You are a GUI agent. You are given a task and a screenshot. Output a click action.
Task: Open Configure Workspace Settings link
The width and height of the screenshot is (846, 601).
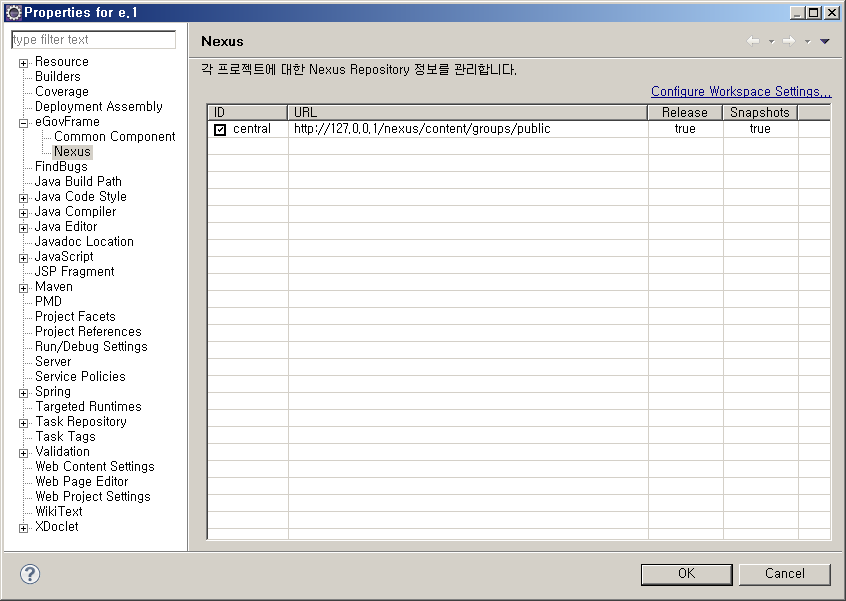[740, 91]
